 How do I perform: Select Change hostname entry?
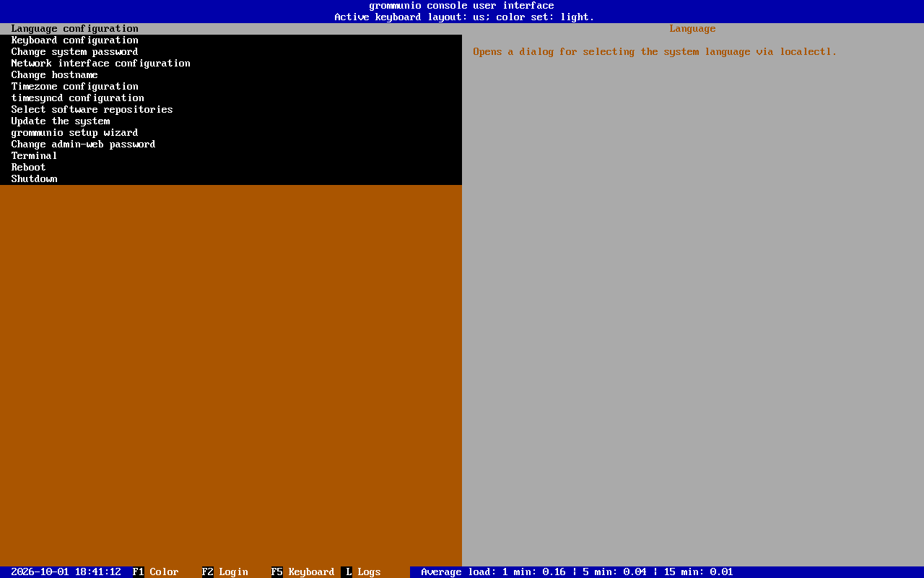[x=231, y=75]
